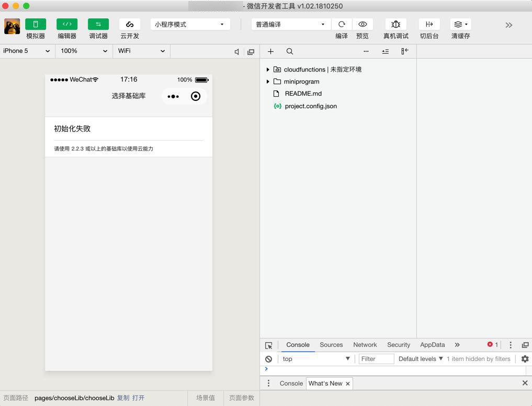
Task: Click the mini program close circle button
Action: click(x=196, y=96)
